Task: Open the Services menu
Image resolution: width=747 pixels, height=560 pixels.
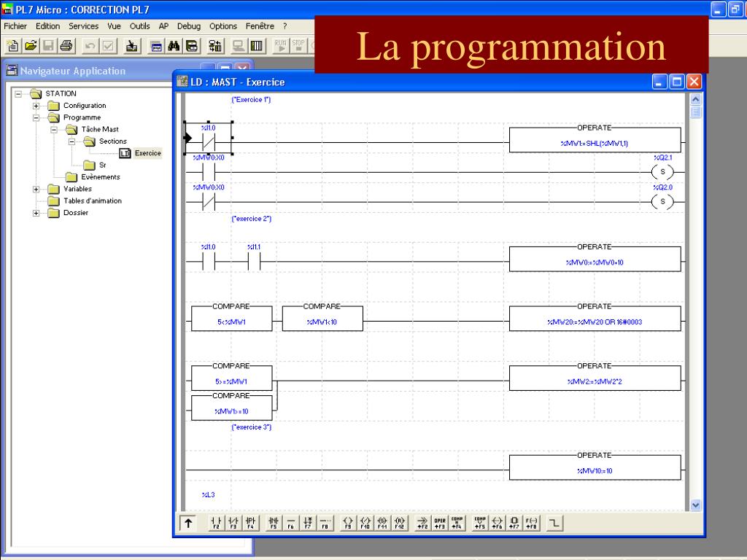Action: [83, 26]
